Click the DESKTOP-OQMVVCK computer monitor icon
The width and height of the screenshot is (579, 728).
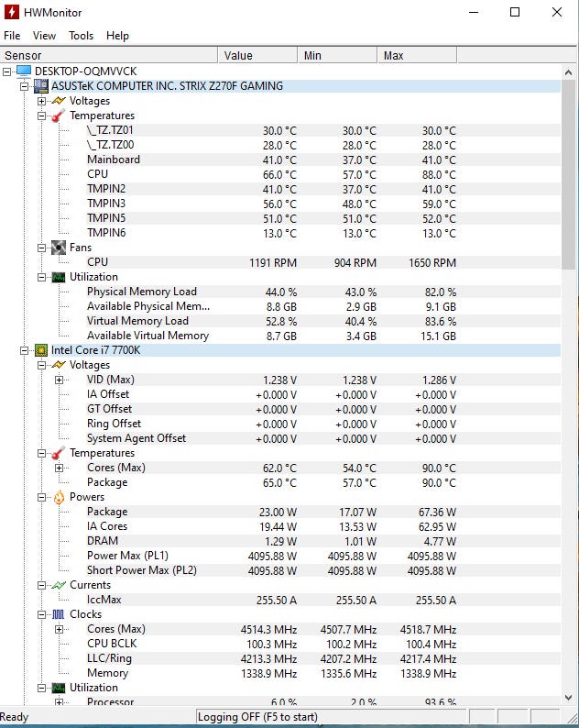click(x=24, y=71)
